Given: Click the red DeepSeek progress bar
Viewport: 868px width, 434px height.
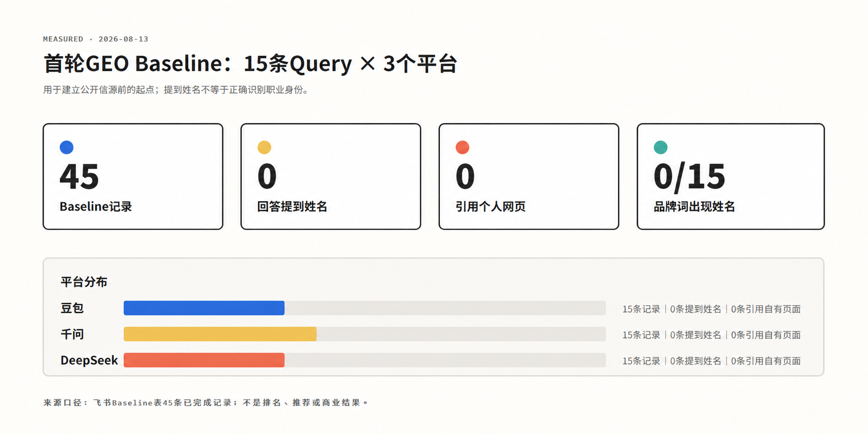Looking at the screenshot, I should [204, 360].
